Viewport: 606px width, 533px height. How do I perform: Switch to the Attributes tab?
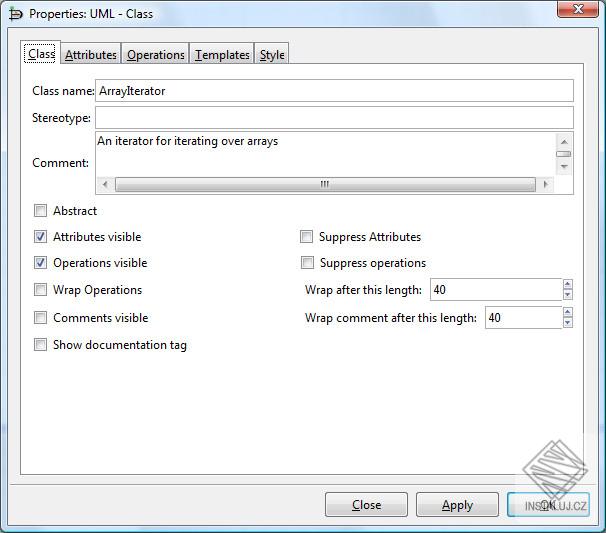[90, 54]
